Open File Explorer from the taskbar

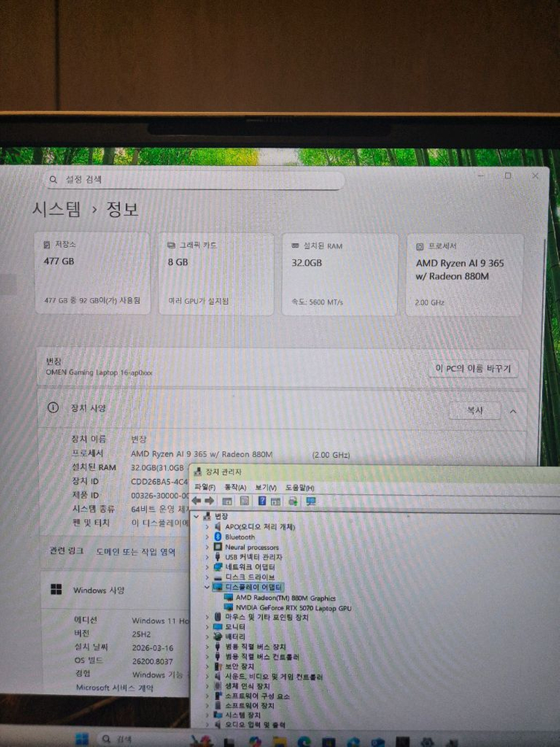279,742
